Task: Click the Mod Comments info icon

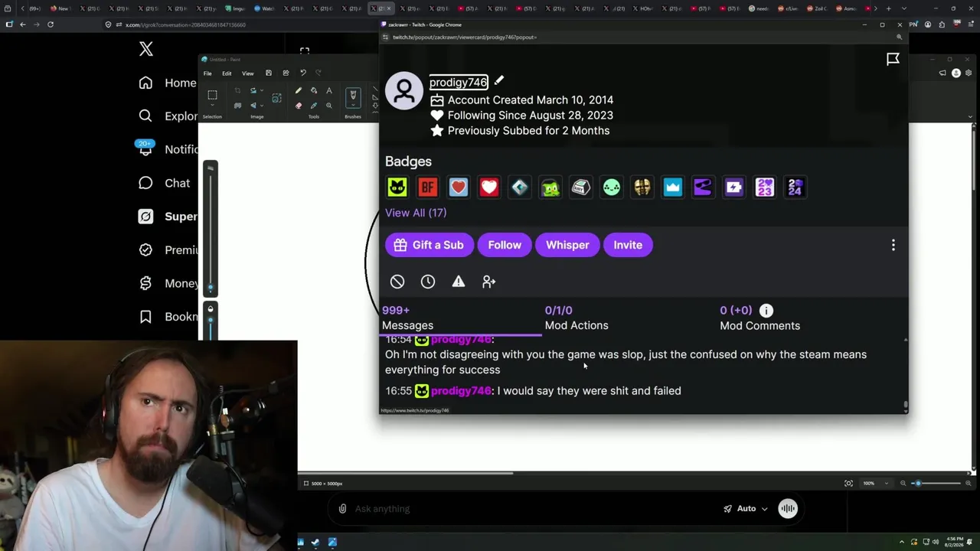Action: (766, 310)
